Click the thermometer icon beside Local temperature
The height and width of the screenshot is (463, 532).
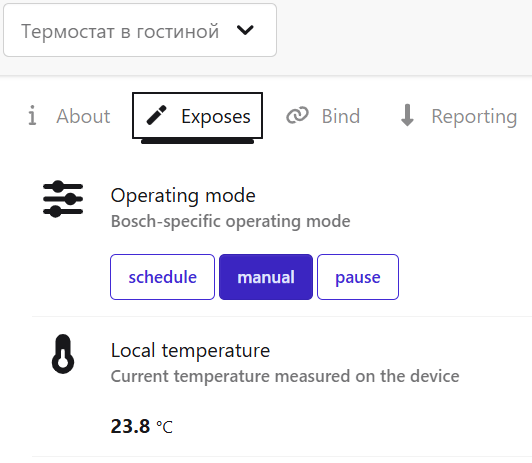point(63,354)
